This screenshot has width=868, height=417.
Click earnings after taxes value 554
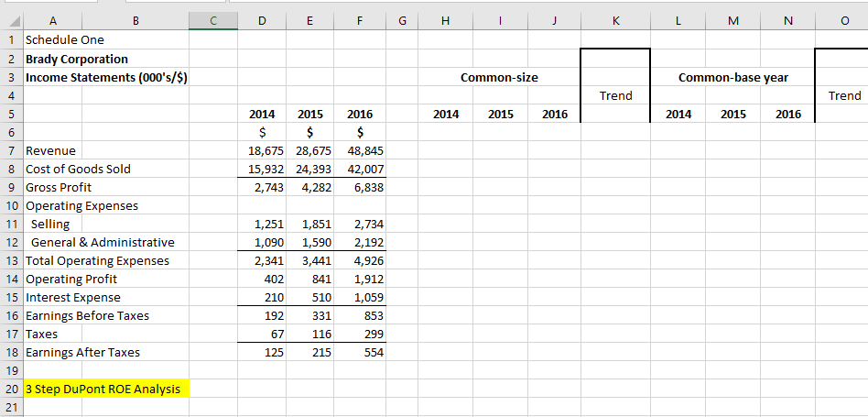[374, 353]
